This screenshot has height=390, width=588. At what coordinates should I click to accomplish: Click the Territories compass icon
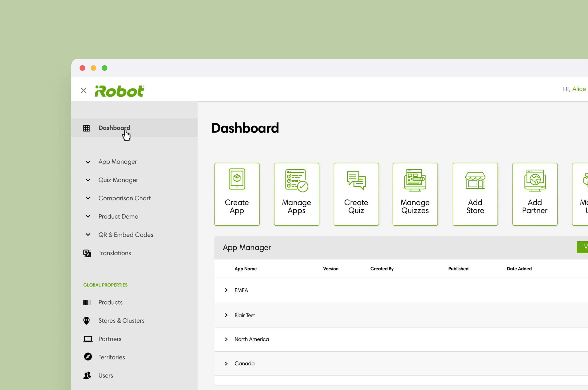pyautogui.click(x=88, y=357)
